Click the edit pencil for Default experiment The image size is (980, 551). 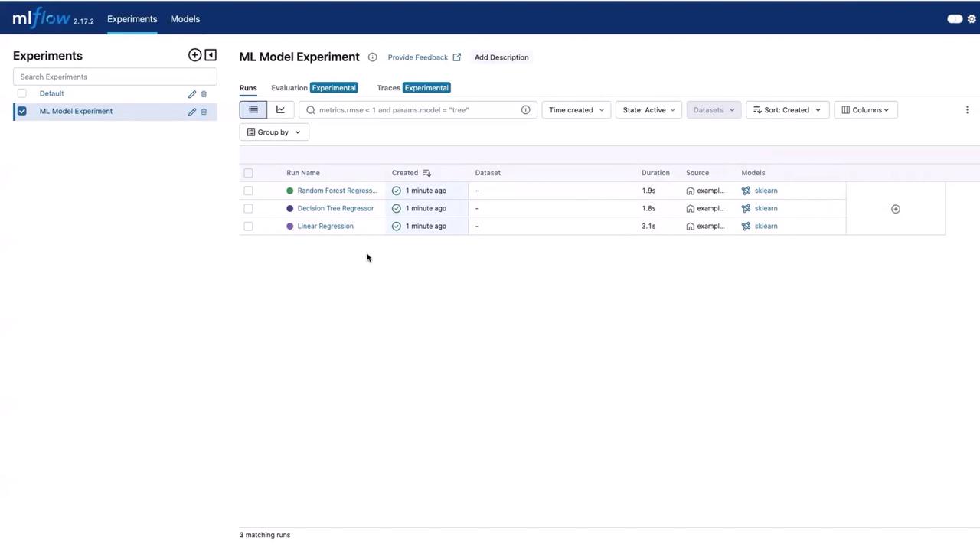[x=192, y=94]
